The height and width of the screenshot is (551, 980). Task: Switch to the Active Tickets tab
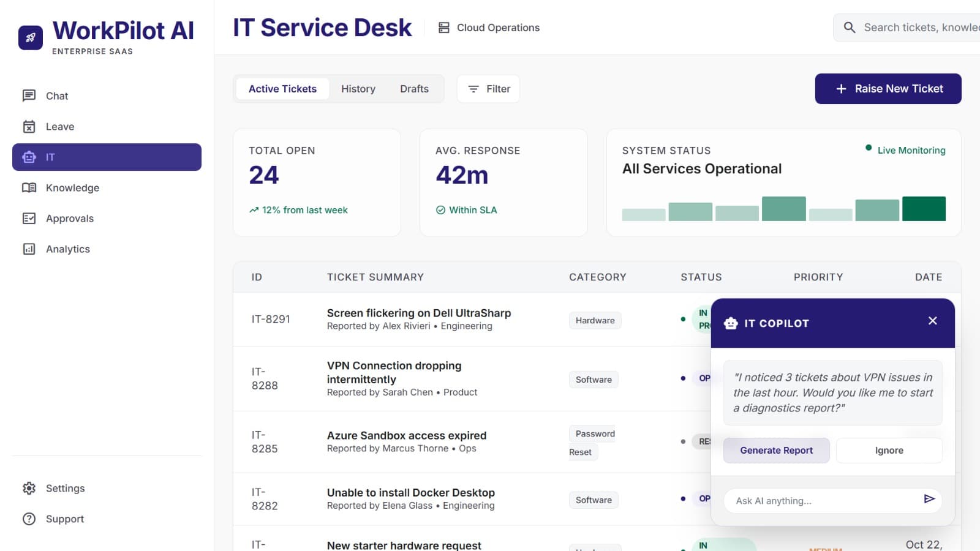point(282,89)
